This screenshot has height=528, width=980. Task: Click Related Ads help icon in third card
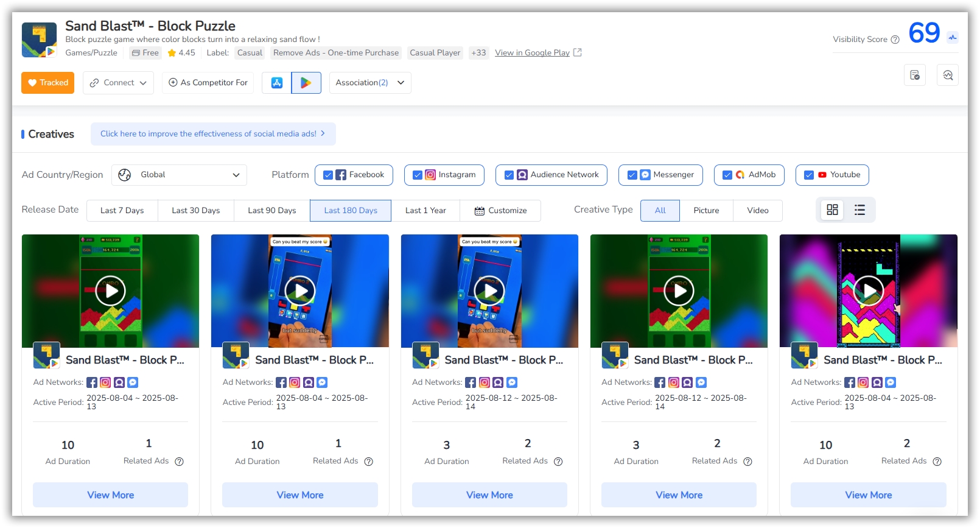click(x=558, y=462)
